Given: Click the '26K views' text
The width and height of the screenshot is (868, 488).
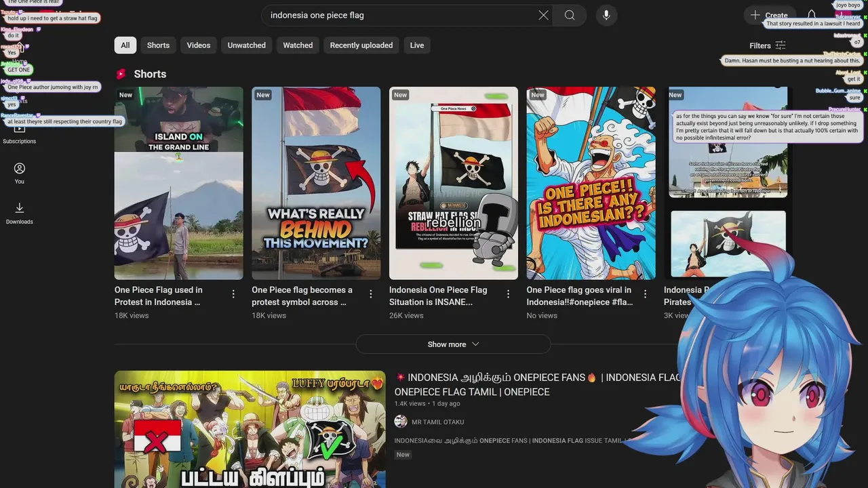Looking at the screenshot, I should (x=406, y=316).
